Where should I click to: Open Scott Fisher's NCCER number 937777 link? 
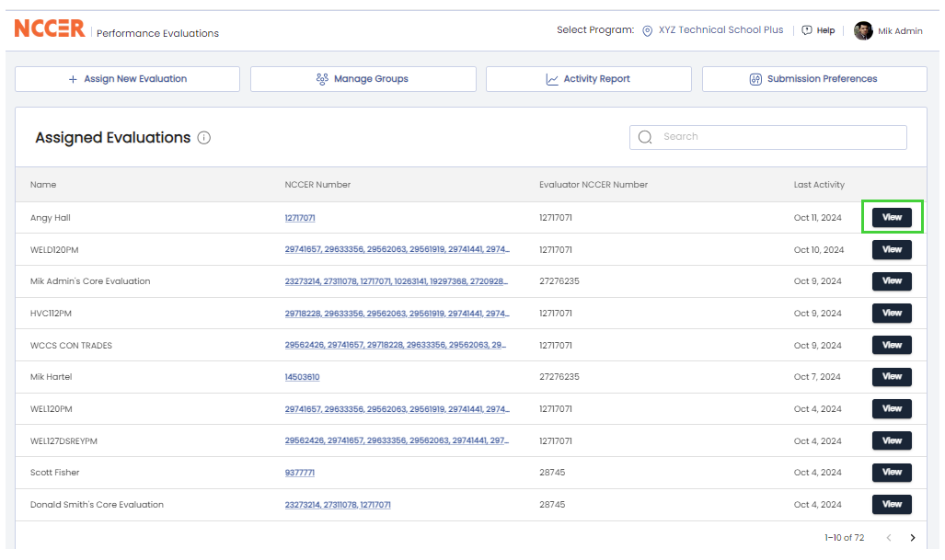[x=301, y=472]
